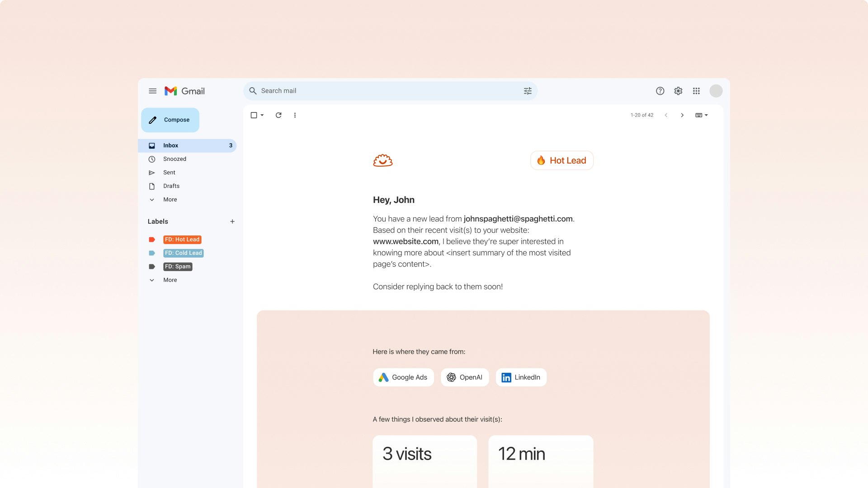Viewport: 868px width, 488px height.
Task: Expand More under mail folders
Action: [170, 200]
